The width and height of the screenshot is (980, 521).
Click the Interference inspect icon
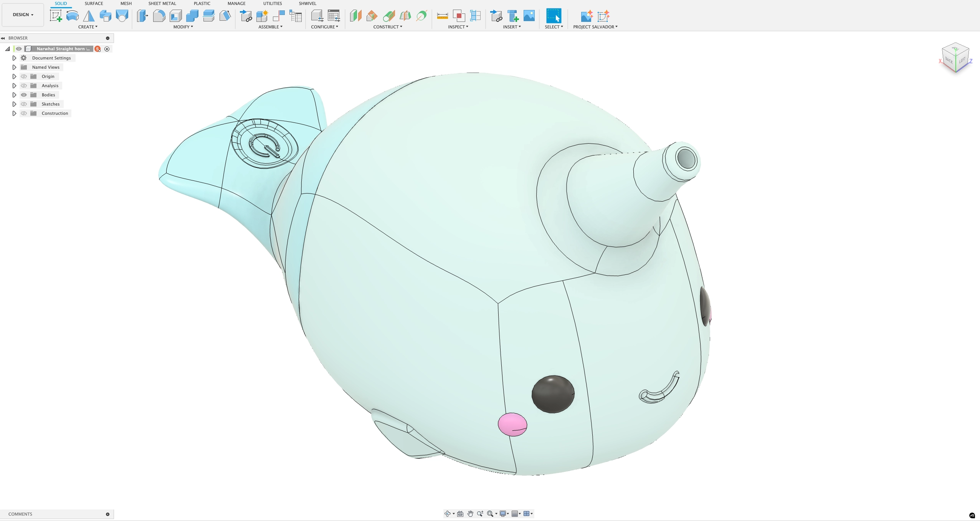(459, 16)
